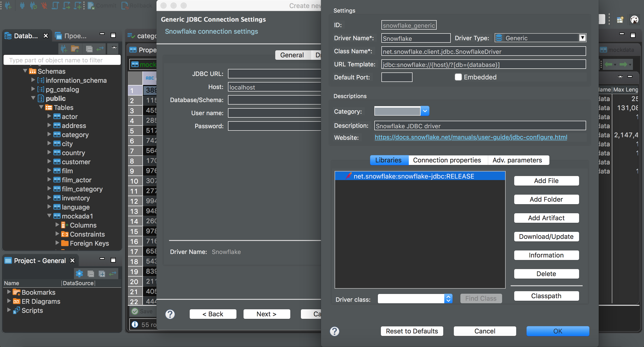Click the Delete library entry button
The width and height of the screenshot is (644, 347).
[x=546, y=274]
